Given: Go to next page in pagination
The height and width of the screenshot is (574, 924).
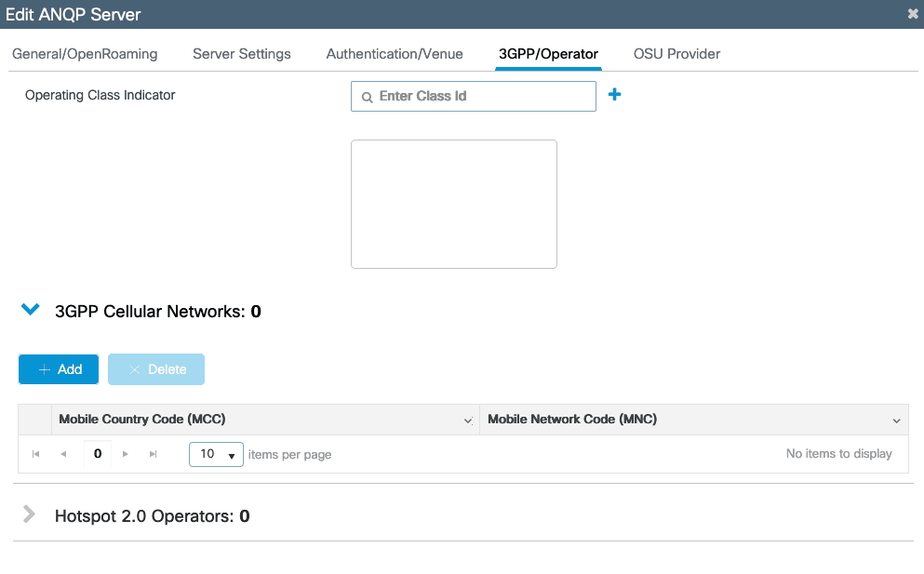Looking at the screenshot, I should 126,454.
